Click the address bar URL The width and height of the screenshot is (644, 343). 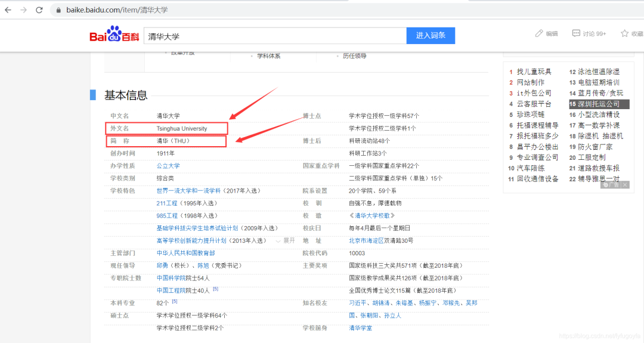[x=117, y=10]
